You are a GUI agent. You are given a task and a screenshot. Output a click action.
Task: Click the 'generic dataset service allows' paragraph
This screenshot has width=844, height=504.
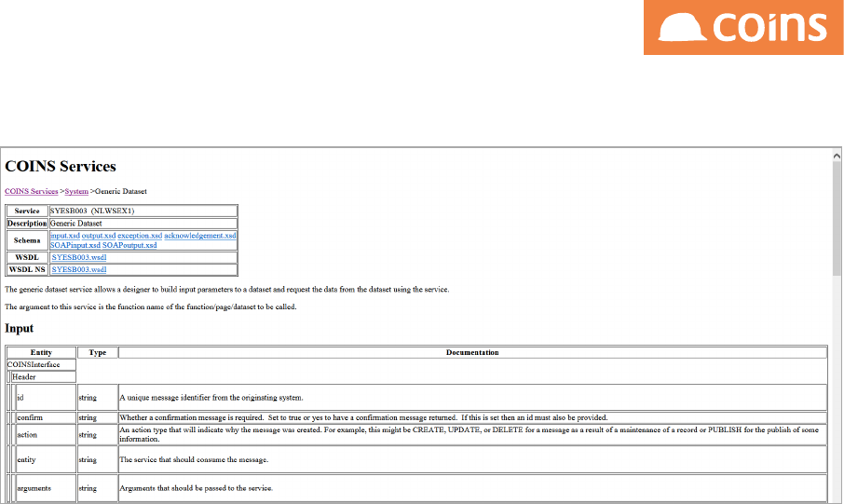tap(226, 289)
